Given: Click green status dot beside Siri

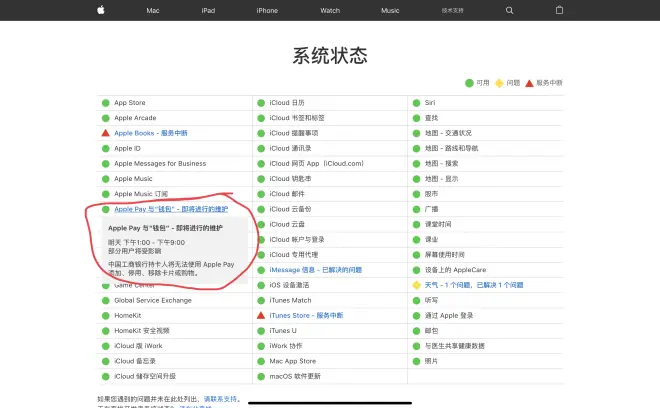Looking at the screenshot, I should click(x=416, y=103).
